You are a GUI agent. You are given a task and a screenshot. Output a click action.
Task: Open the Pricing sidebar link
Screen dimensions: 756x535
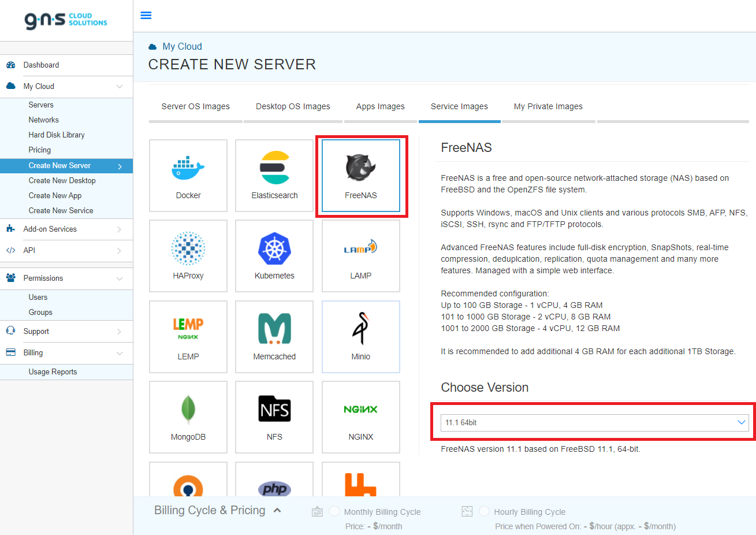40,150
